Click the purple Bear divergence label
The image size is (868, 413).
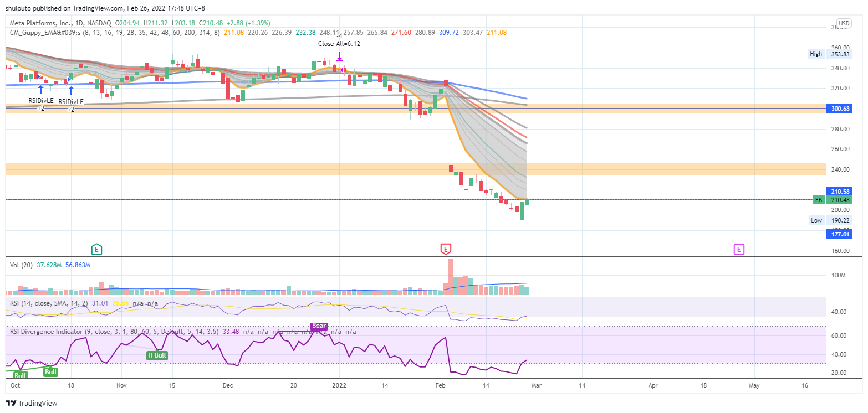(x=319, y=326)
